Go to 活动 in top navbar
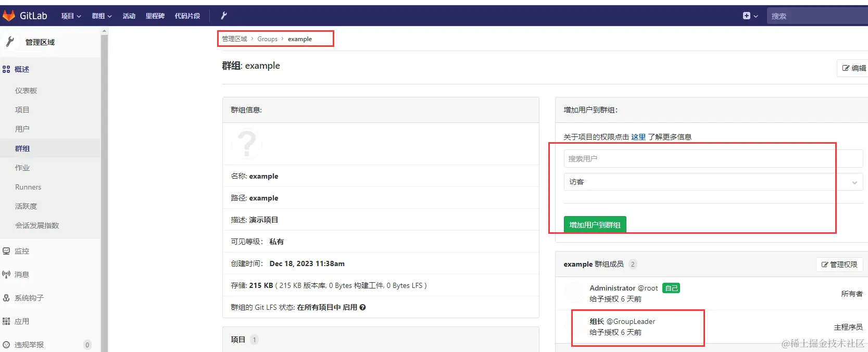 coord(129,16)
